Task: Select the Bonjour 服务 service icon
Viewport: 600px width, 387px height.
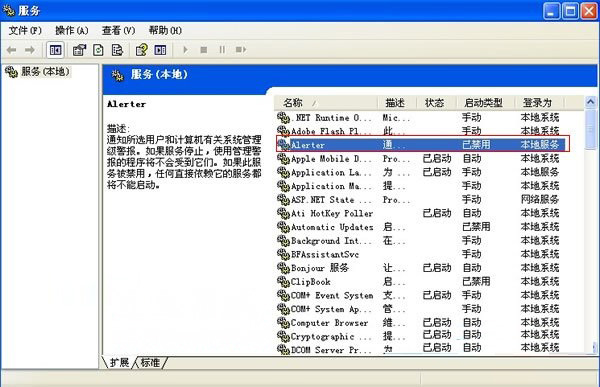Action: point(283,268)
